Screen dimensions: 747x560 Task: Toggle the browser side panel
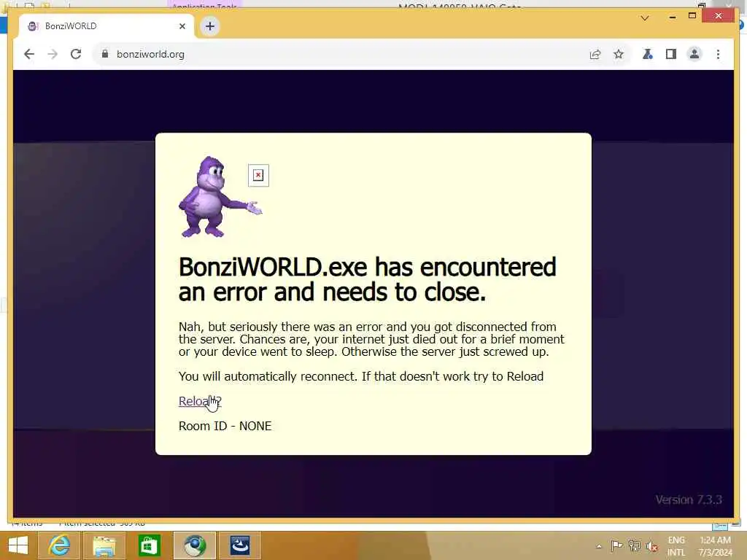[671, 54]
